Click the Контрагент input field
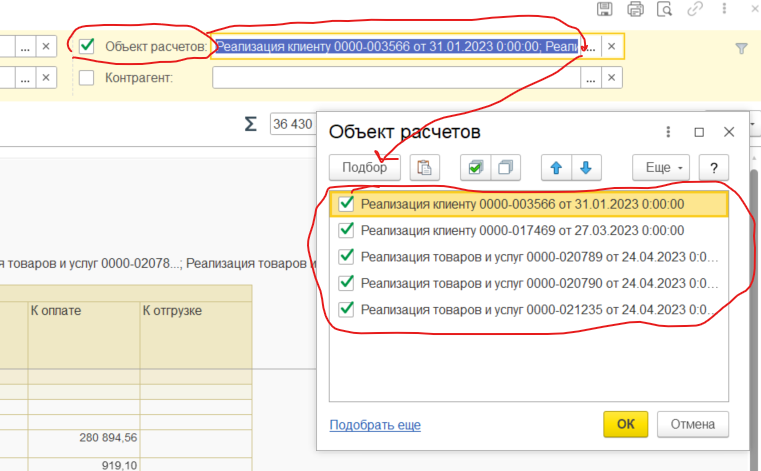Screen dimensions: 761x471 pos(395,78)
